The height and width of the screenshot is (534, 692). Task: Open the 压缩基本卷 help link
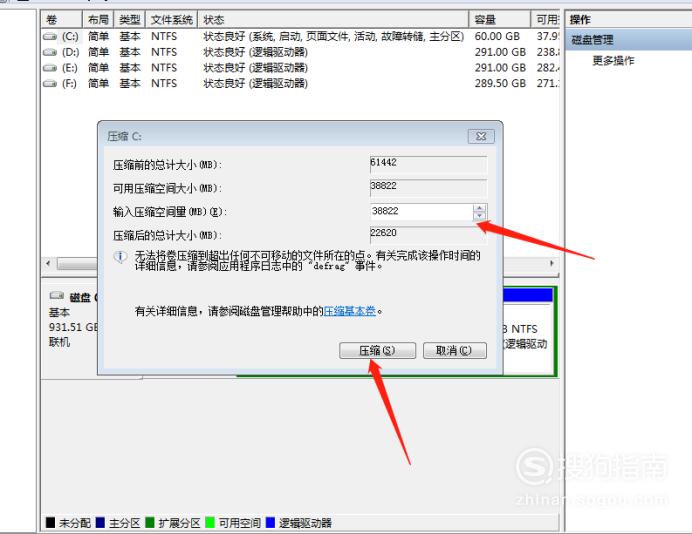coord(350,311)
